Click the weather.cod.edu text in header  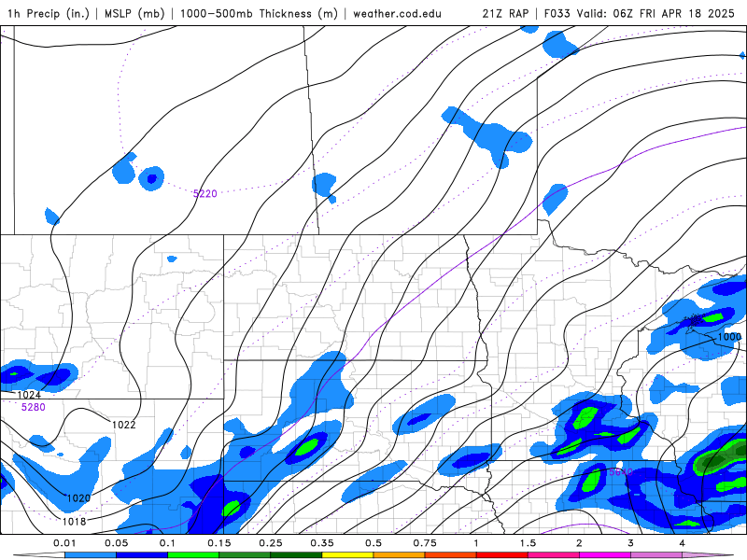(x=397, y=13)
